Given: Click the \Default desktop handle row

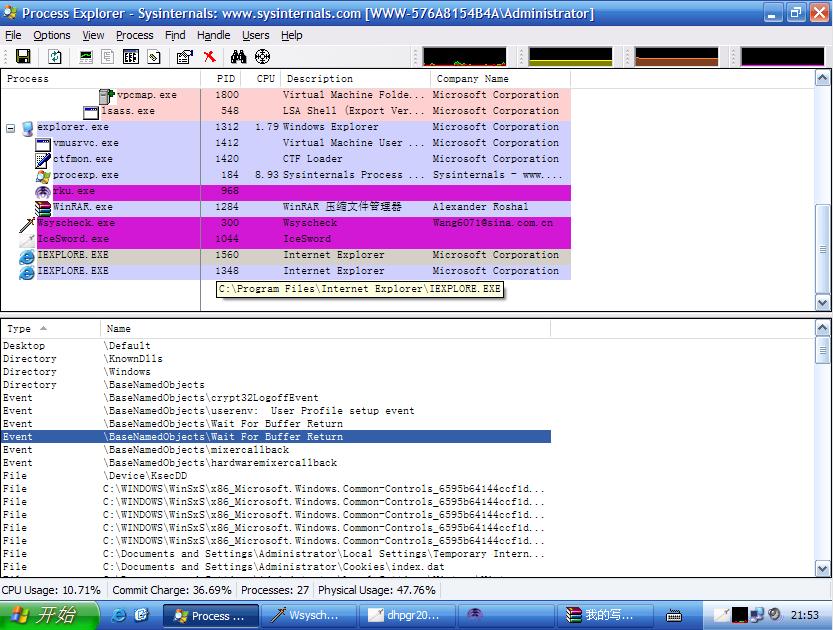Looking at the screenshot, I should point(276,346).
